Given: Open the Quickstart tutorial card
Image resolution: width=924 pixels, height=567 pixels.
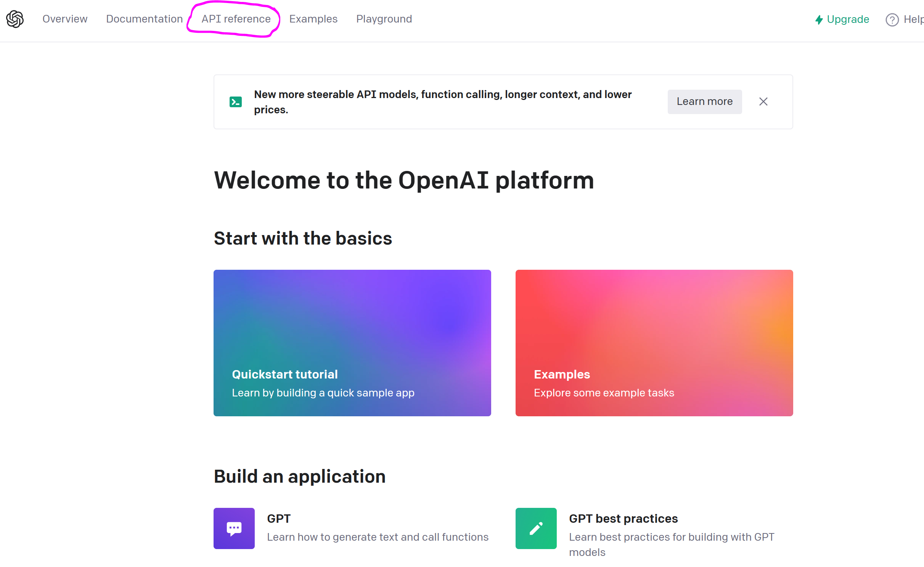Looking at the screenshot, I should click(x=352, y=343).
